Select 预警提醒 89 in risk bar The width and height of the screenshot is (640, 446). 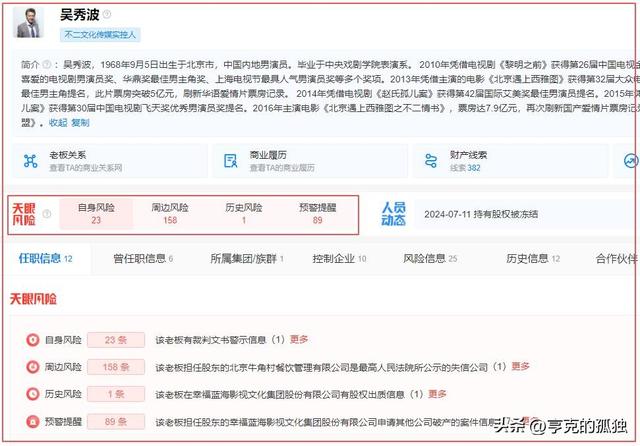pyautogui.click(x=318, y=214)
